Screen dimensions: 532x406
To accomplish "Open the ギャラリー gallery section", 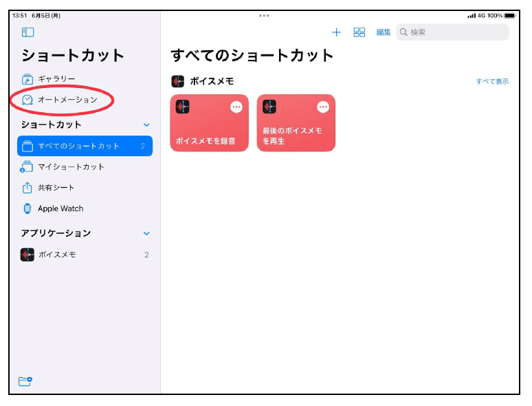I will pyautogui.click(x=85, y=79).
